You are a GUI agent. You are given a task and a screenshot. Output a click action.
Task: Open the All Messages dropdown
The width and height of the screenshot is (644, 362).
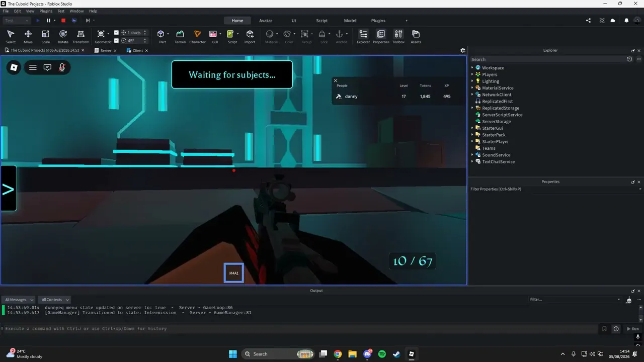19,300
